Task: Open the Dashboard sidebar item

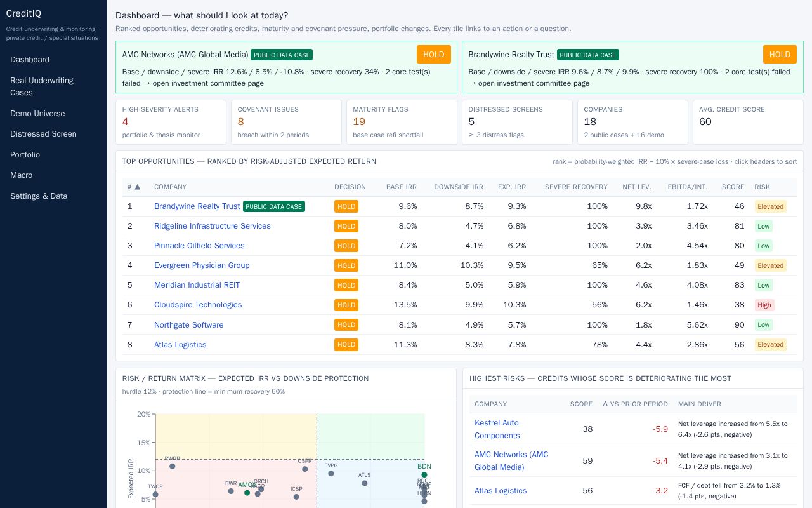Action: (x=53, y=60)
